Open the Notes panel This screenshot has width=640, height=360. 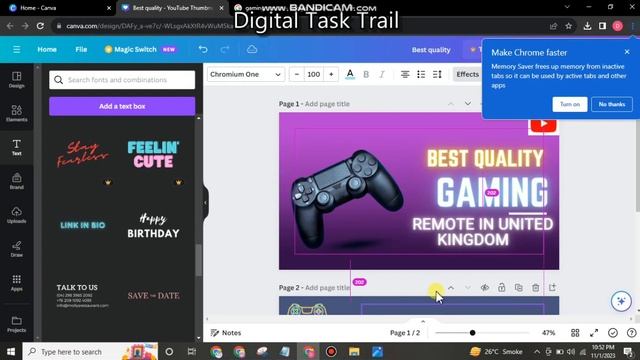coord(226,333)
